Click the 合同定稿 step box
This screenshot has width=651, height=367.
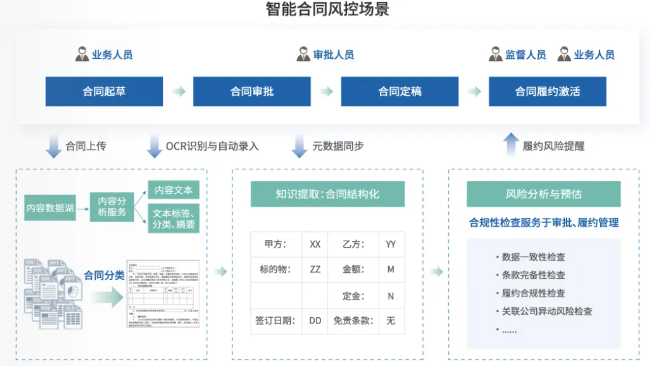[400, 91]
